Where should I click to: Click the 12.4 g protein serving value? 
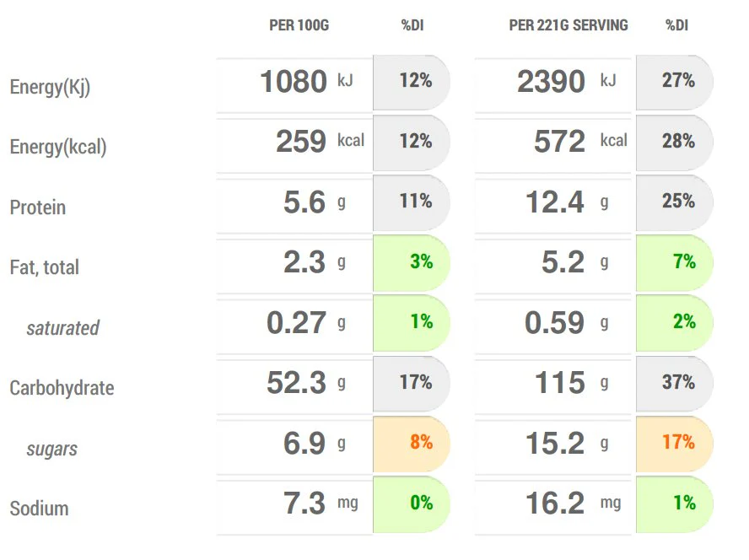(x=555, y=202)
